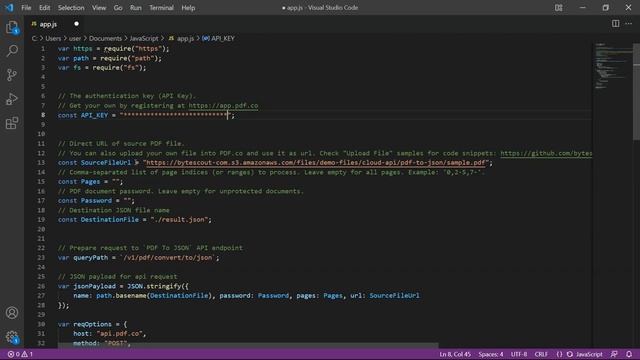Click line number 8 in gutter
640x360 pixels.
coord(43,115)
